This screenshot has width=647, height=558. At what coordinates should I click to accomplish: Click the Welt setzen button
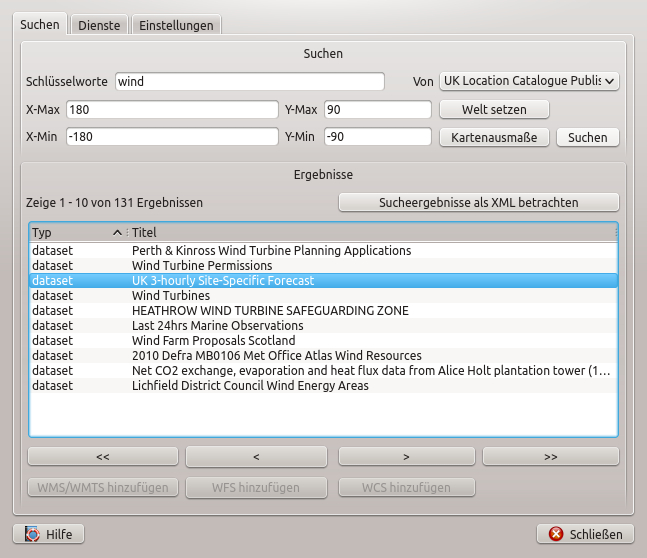(495, 109)
